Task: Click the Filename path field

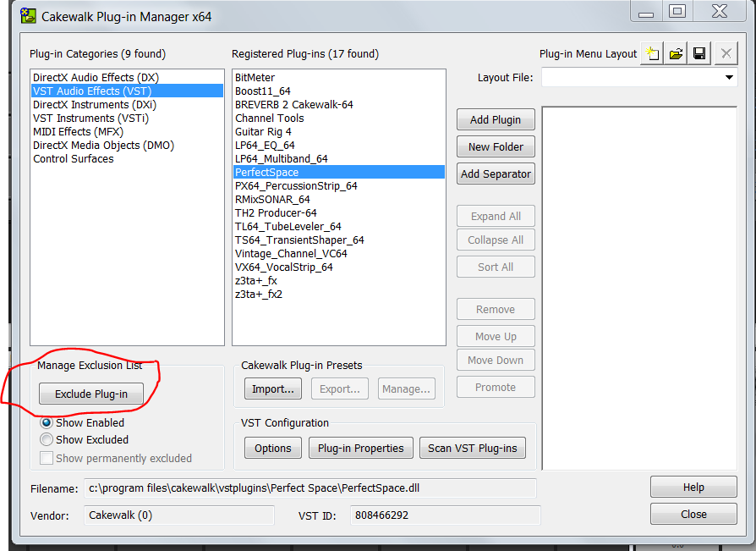Action: pos(310,488)
